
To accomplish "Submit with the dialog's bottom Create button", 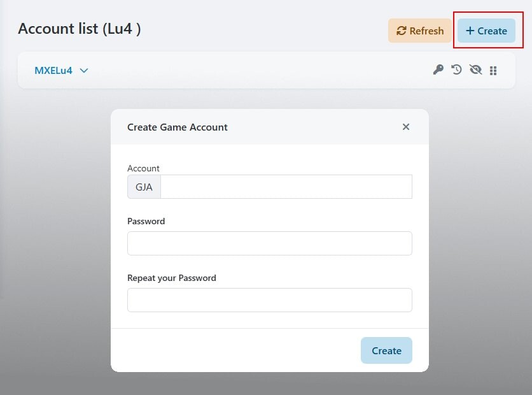I will (x=386, y=350).
